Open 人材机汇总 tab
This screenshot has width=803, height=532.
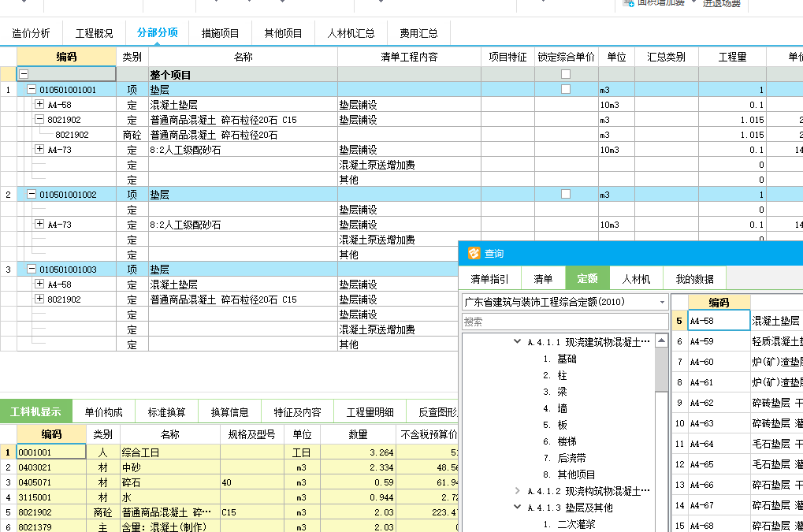[351, 33]
